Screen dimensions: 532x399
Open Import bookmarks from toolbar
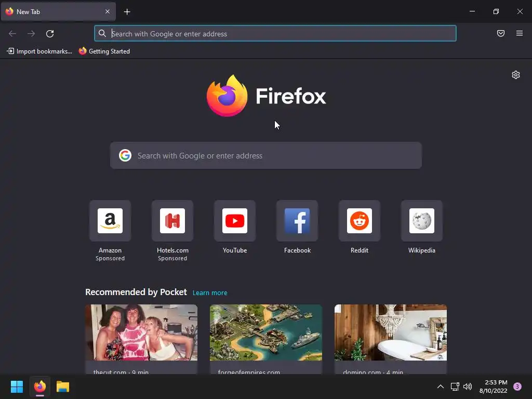click(39, 51)
